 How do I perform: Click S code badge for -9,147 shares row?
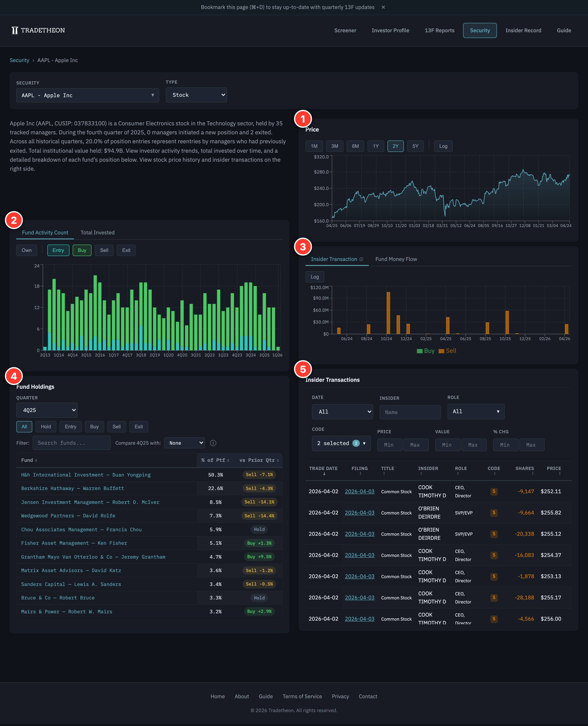tap(494, 491)
